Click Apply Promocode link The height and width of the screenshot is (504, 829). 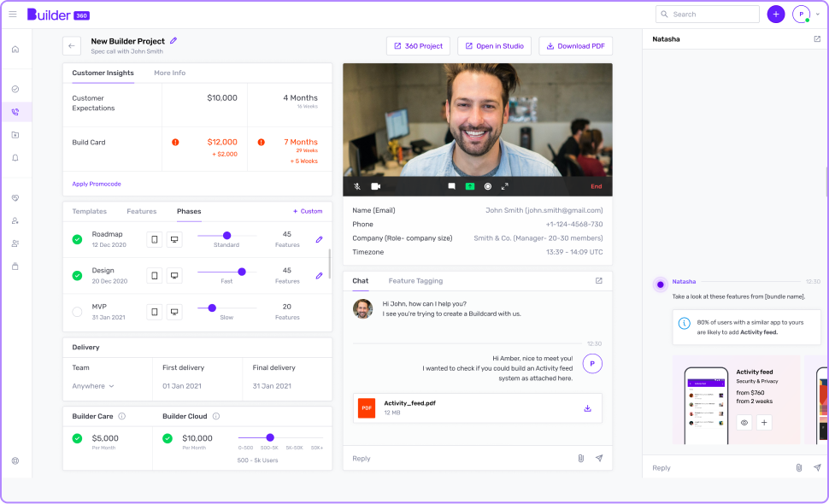[97, 184]
